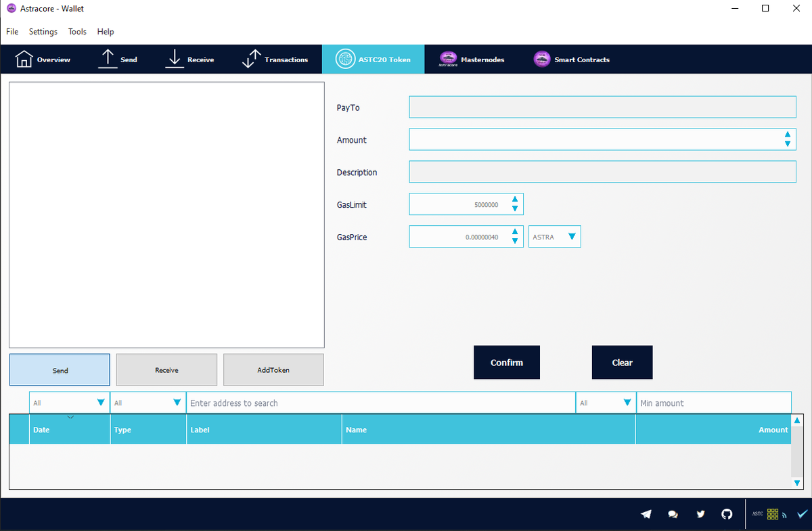
Task: Open the Twitter bird icon
Action: (700, 514)
